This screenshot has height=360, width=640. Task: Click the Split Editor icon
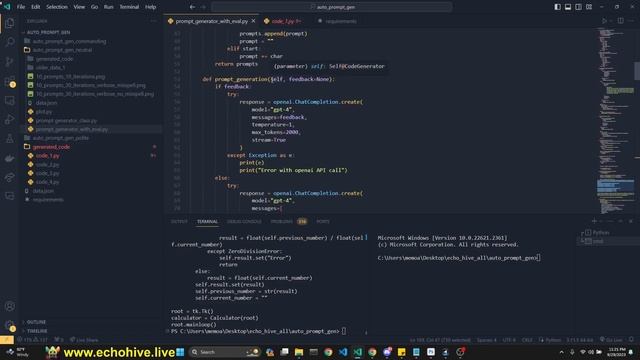pos(620,21)
